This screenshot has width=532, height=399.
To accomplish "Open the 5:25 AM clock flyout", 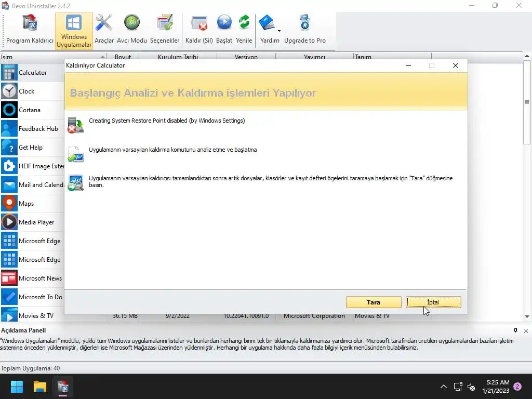I will coord(496,387).
